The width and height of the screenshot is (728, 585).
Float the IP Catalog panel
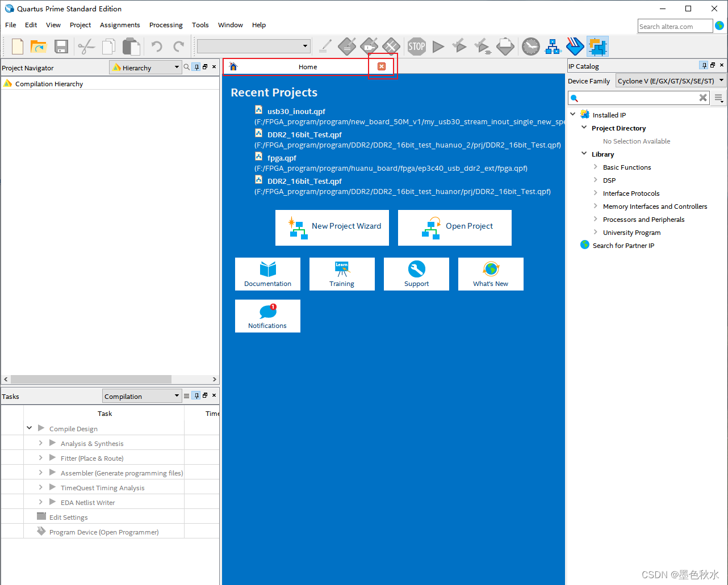tap(713, 65)
